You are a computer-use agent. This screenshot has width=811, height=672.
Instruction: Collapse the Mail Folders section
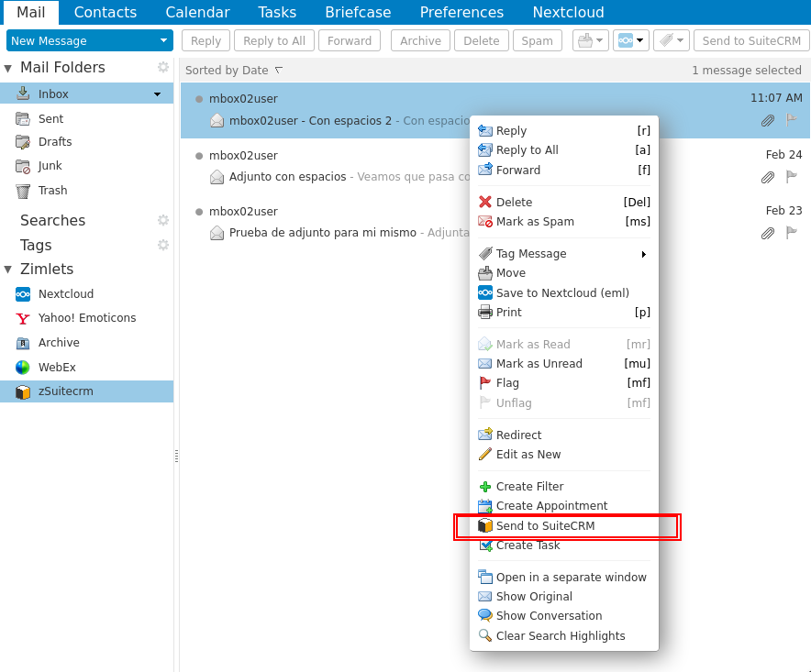7,68
